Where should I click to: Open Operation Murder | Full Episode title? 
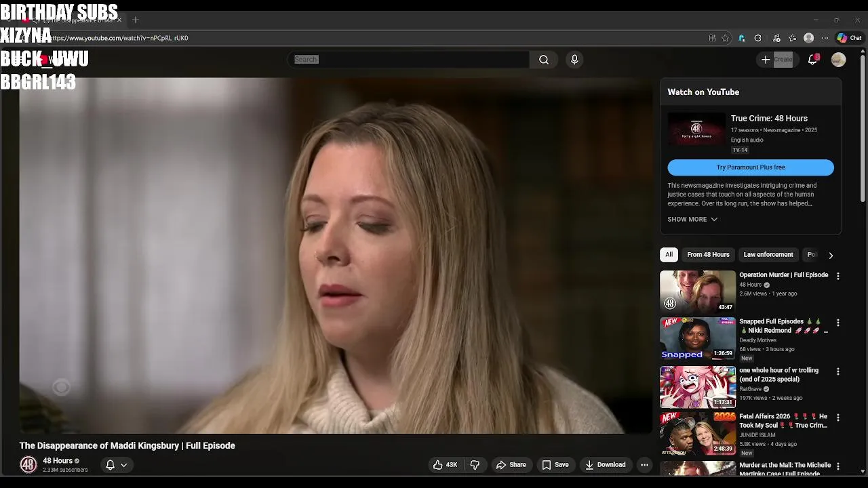(x=784, y=275)
